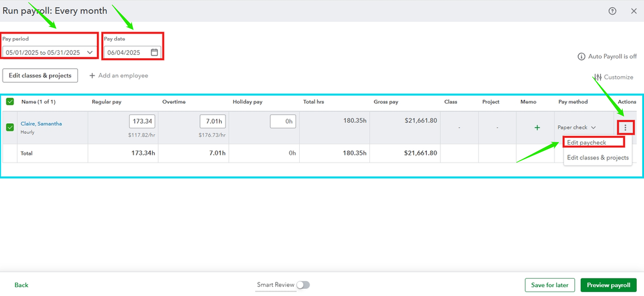Screen dimensions: 644x296
Task: Click the Preview payroll button
Action: click(x=609, y=285)
